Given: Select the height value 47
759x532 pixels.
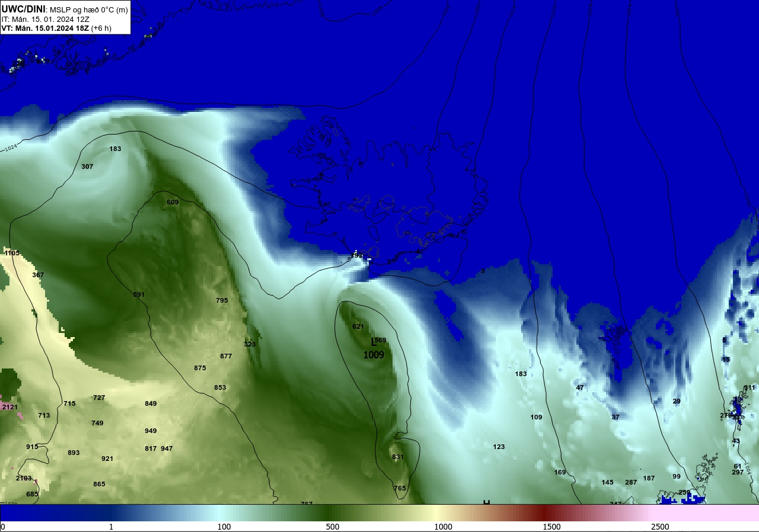Looking at the screenshot, I should [580, 387].
